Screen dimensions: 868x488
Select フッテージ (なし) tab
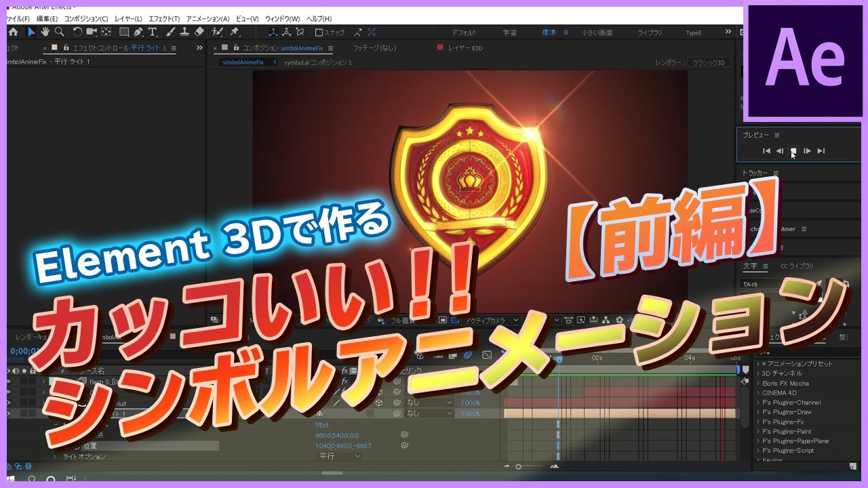[374, 48]
